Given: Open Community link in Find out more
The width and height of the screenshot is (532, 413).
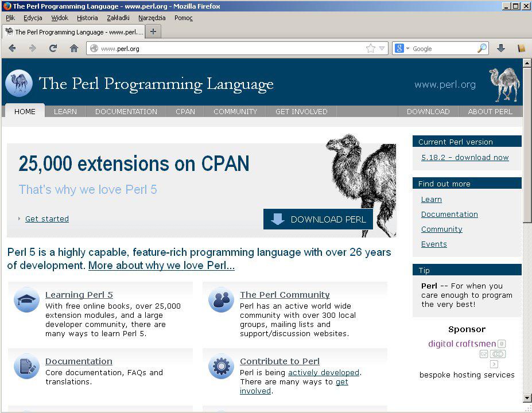Looking at the screenshot, I should 441,229.
